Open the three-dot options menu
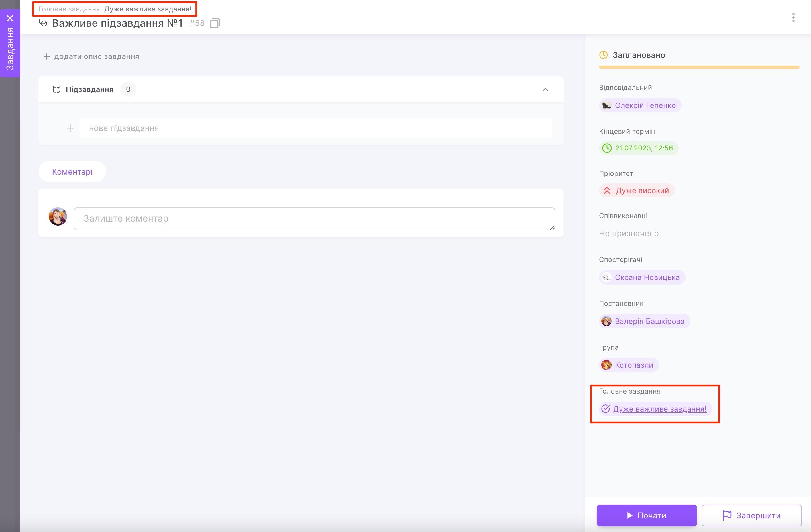This screenshot has width=811, height=532. (x=793, y=17)
